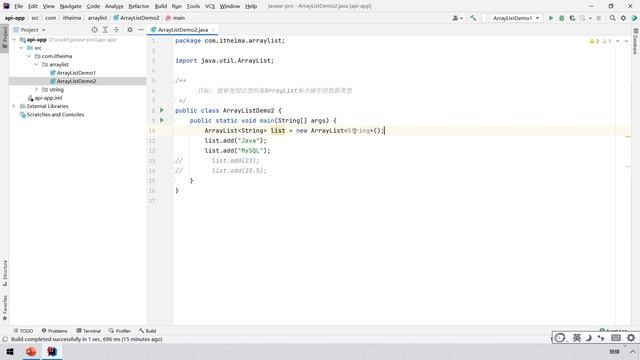640x360 pixels.
Task: Open the Tools menu
Action: (193, 6)
